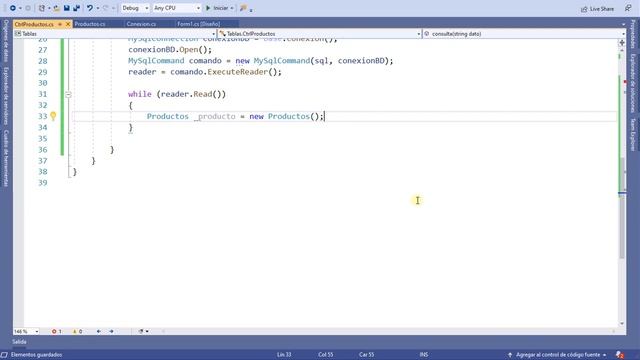Click the Live Share button

click(x=597, y=9)
